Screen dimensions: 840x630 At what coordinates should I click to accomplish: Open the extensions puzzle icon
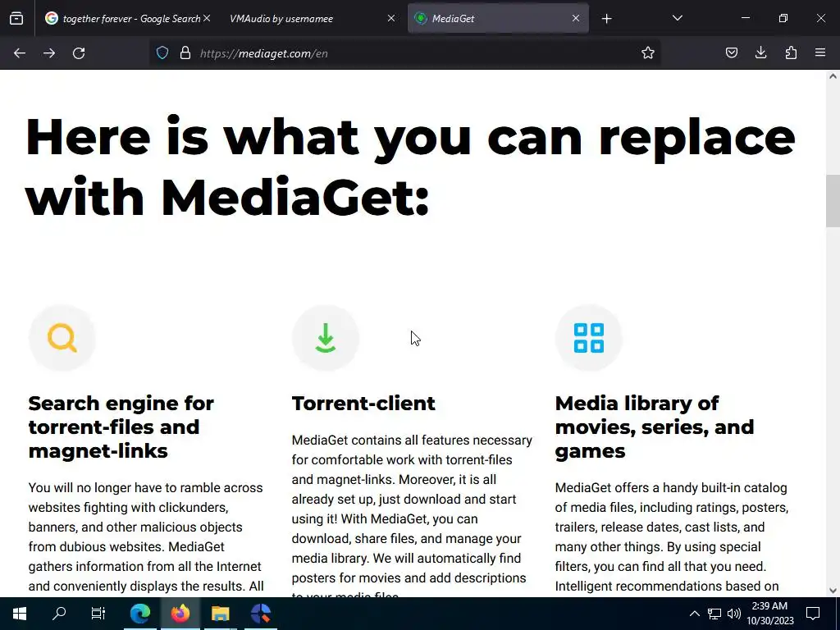[791, 53]
